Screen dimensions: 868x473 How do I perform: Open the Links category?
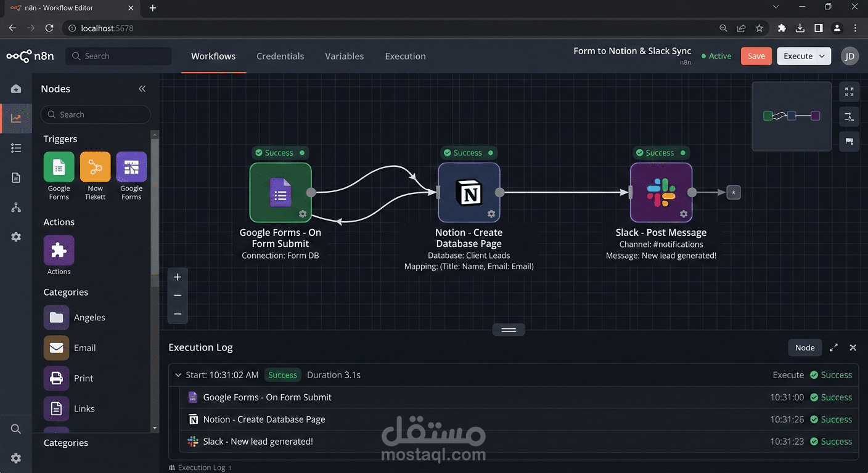[69, 408]
